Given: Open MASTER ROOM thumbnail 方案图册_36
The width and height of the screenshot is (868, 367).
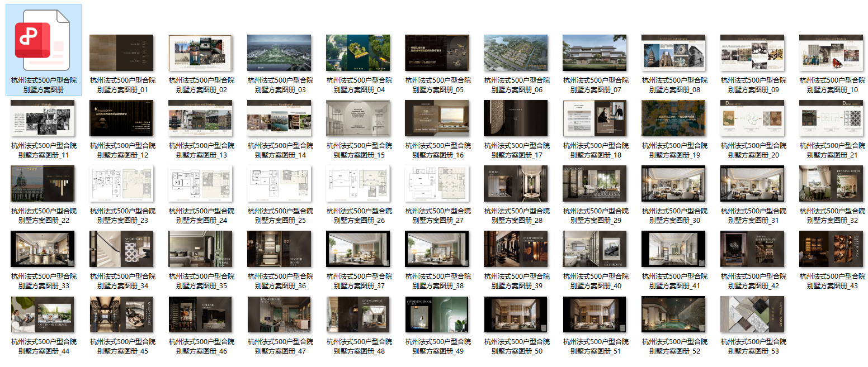Looking at the screenshot, I should [x=280, y=249].
